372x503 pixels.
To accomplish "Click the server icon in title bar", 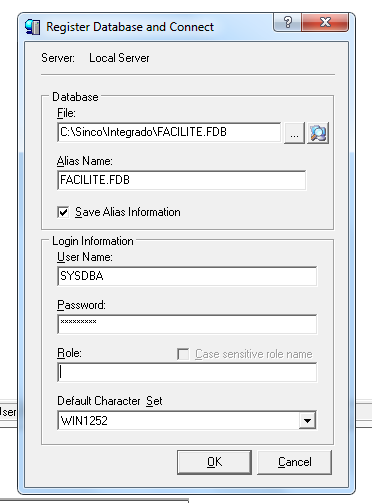I will (32, 27).
